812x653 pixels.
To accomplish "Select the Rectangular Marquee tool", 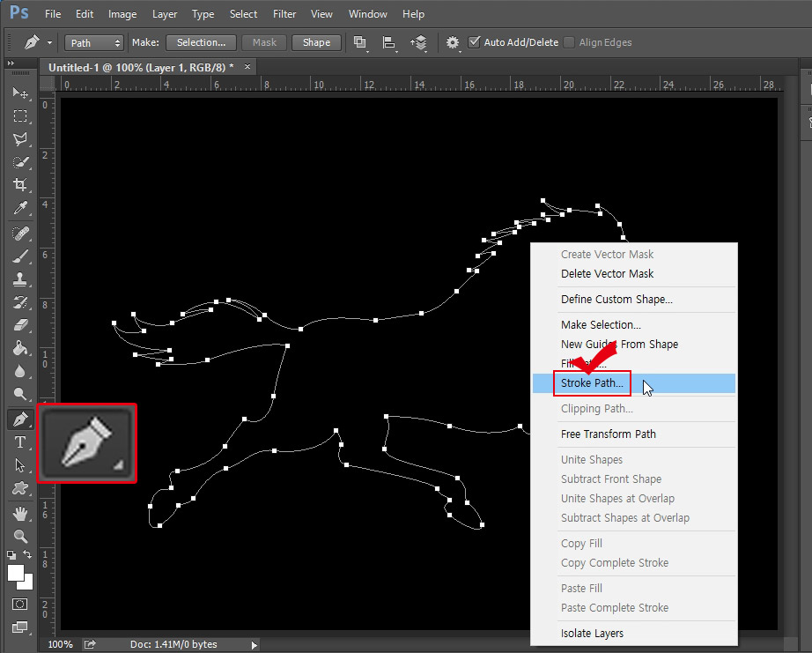I will tap(20, 115).
